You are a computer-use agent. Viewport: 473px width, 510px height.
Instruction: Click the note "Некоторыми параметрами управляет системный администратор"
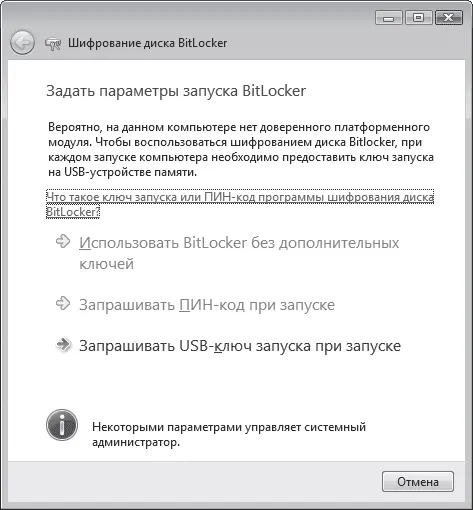[229, 434]
